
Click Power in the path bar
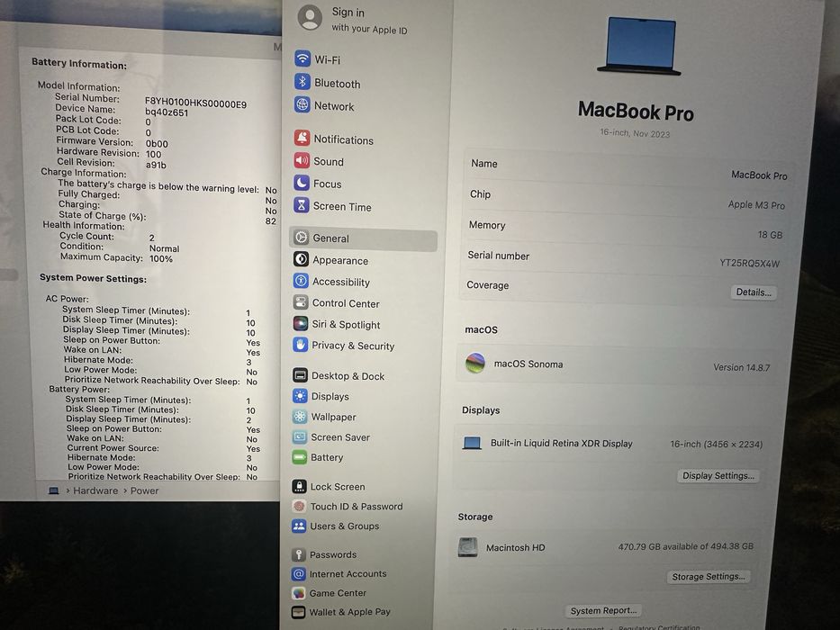pyautogui.click(x=145, y=490)
